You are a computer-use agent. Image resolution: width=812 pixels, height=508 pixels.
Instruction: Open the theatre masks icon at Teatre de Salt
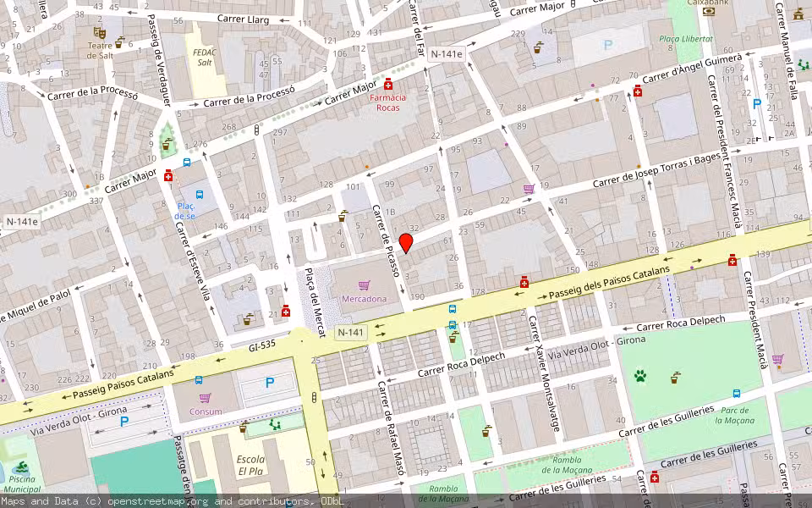[100, 33]
